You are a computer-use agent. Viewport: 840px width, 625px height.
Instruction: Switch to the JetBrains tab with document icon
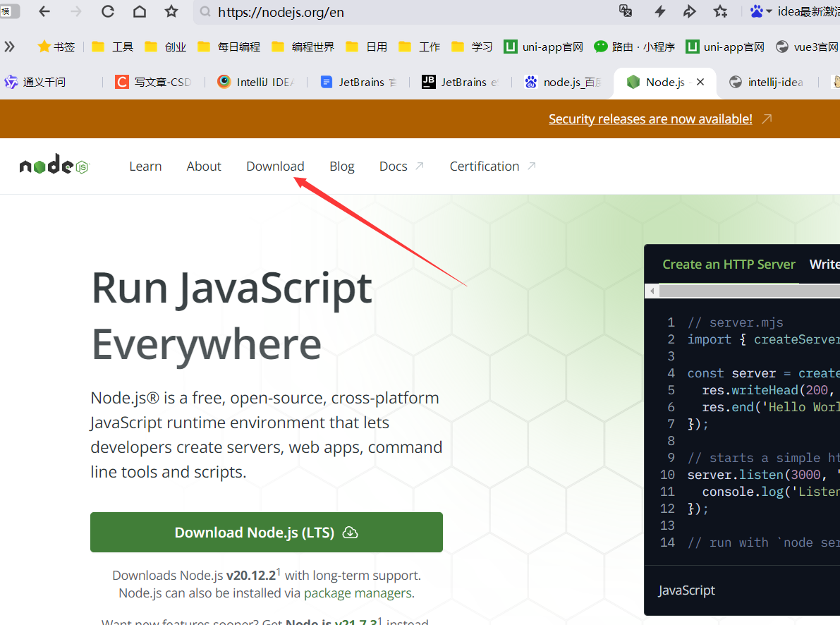click(358, 82)
